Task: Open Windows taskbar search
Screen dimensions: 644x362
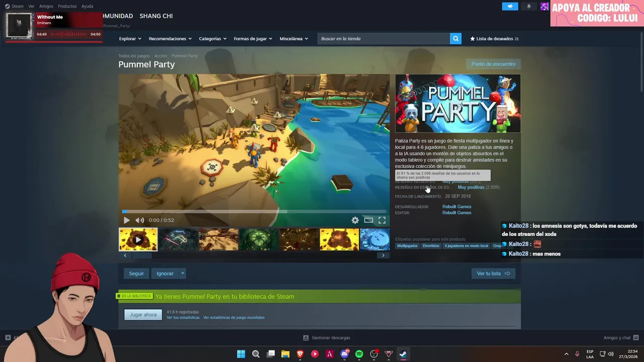Action: pyautogui.click(x=256, y=354)
